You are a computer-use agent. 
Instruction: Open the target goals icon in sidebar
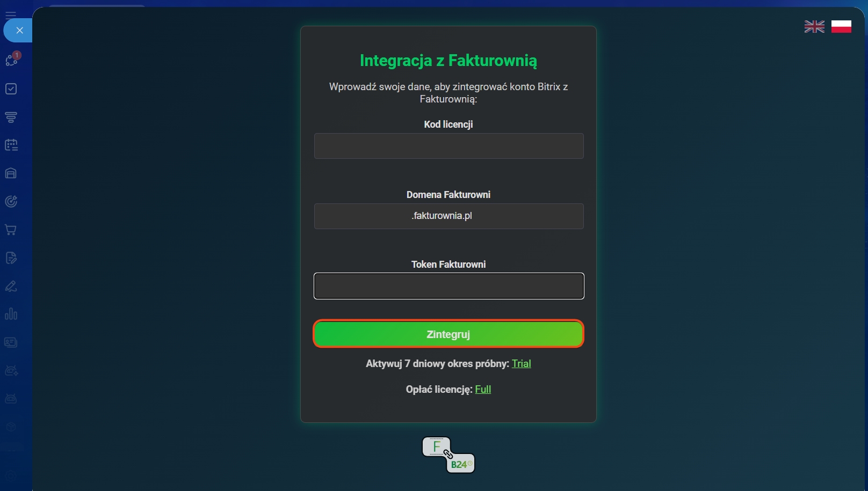click(x=11, y=201)
